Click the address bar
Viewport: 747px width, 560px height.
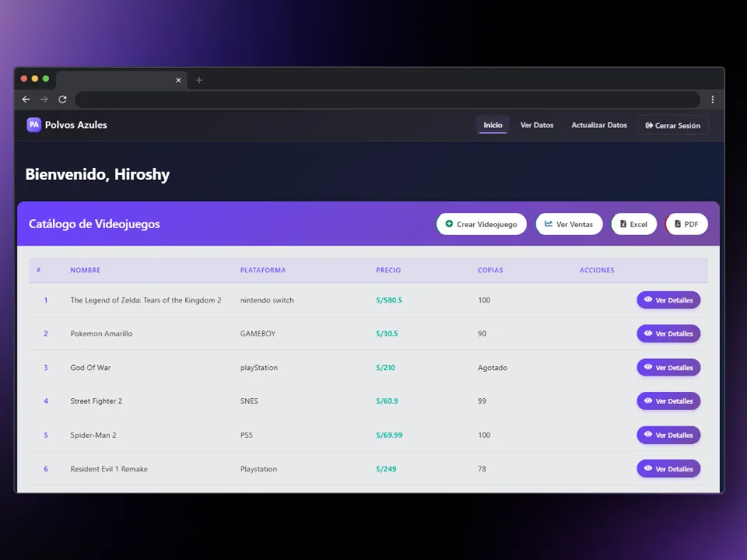(x=387, y=100)
